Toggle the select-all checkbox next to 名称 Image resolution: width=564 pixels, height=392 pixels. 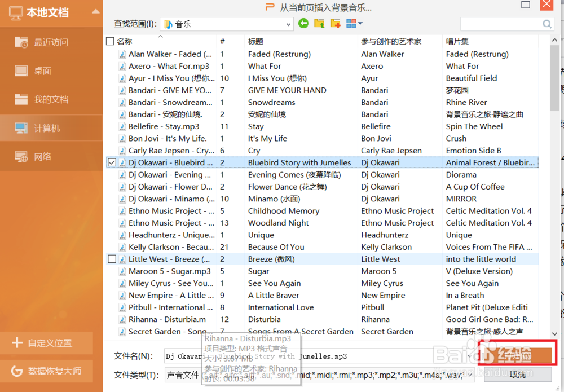click(110, 41)
